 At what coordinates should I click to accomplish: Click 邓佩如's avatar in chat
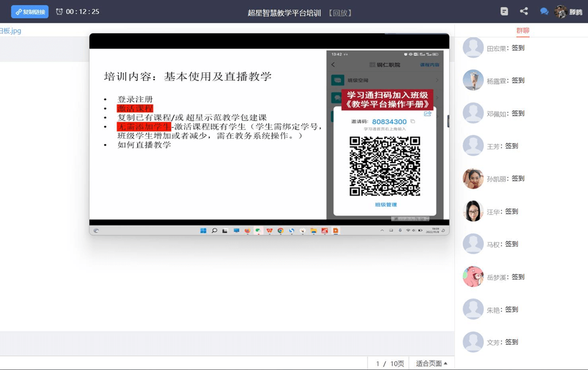pos(473,113)
